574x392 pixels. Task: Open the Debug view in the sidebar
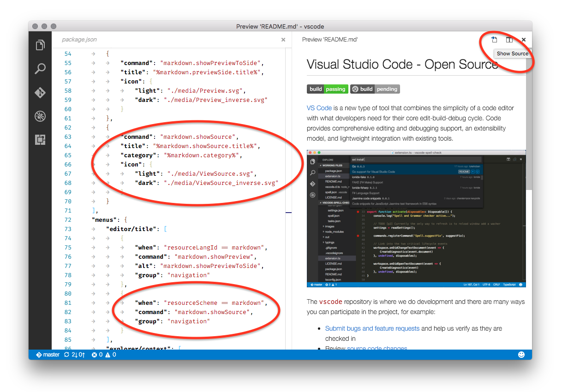pyautogui.click(x=40, y=116)
